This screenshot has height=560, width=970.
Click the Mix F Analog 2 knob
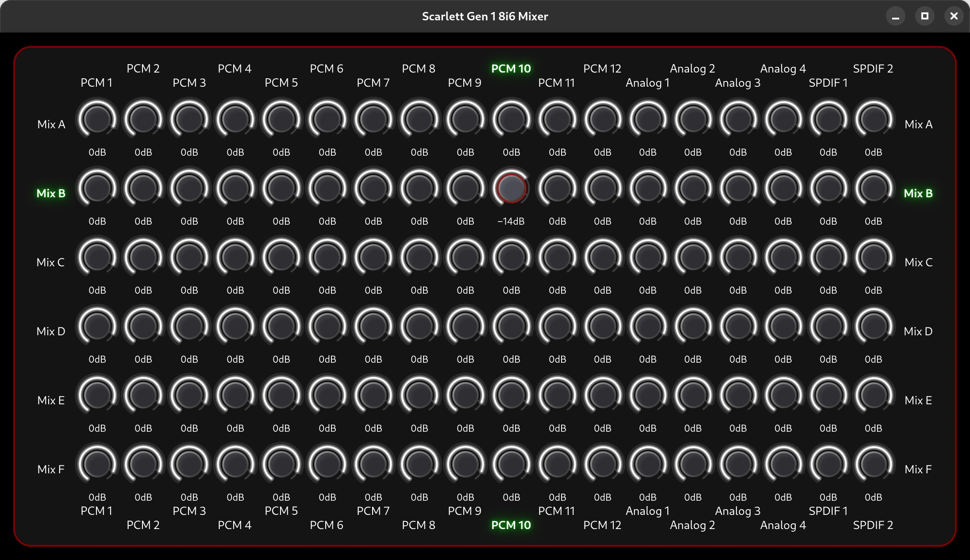[693, 464]
